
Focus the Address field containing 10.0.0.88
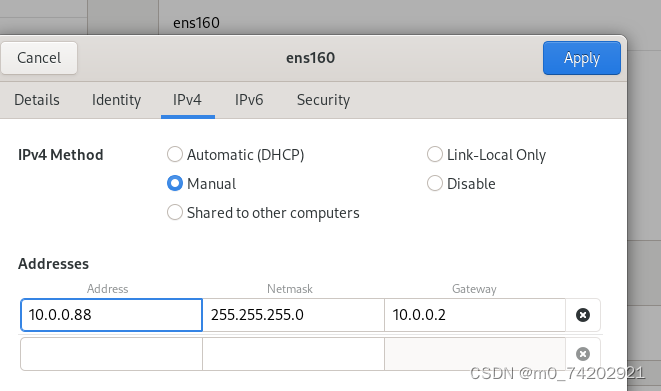pos(111,315)
